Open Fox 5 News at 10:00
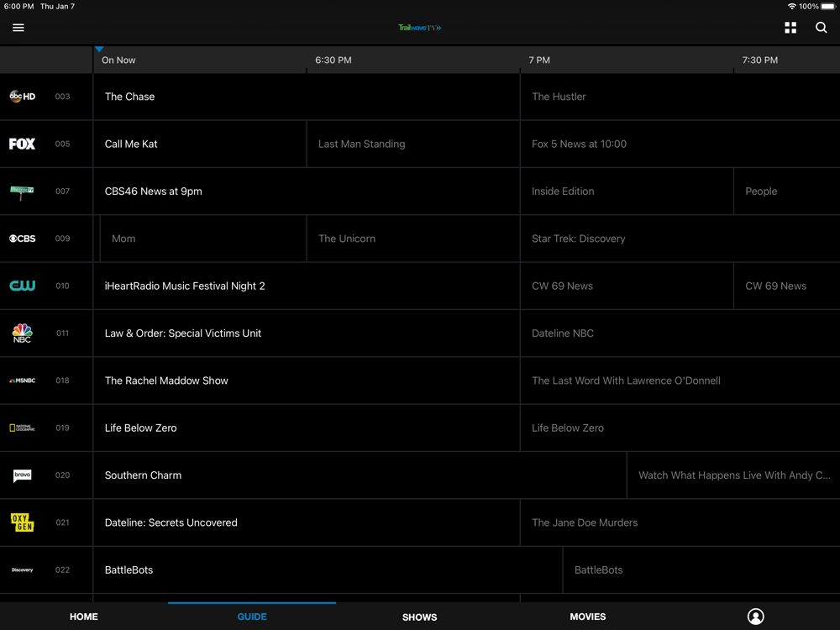 pos(680,144)
